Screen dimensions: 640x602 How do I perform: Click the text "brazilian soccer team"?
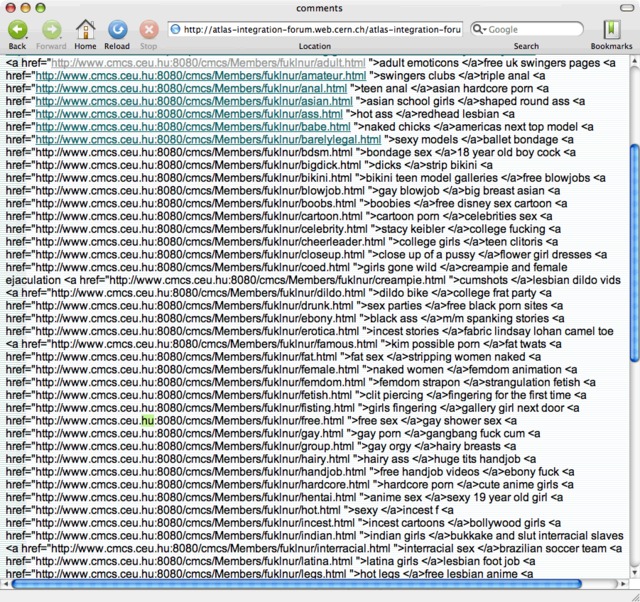553,548
